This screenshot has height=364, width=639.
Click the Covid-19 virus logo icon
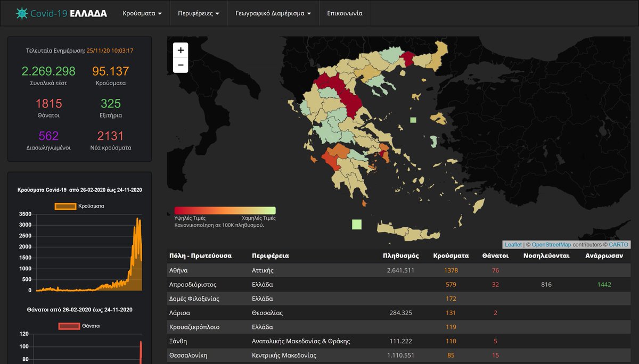22,13
